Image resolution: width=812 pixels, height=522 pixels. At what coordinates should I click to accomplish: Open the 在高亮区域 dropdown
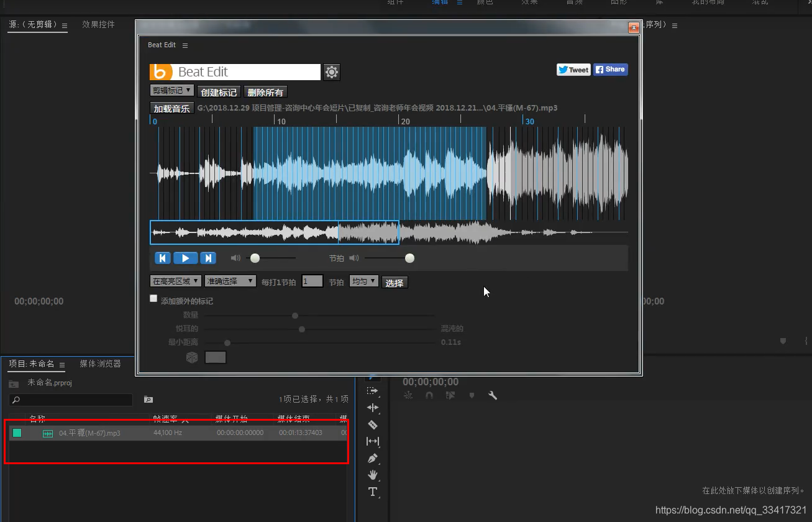click(x=176, y=282)
